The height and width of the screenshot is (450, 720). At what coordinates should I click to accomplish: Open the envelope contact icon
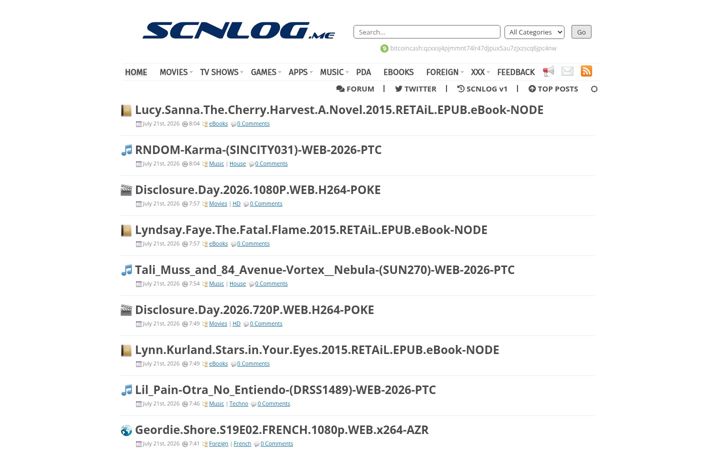point(567,71)
